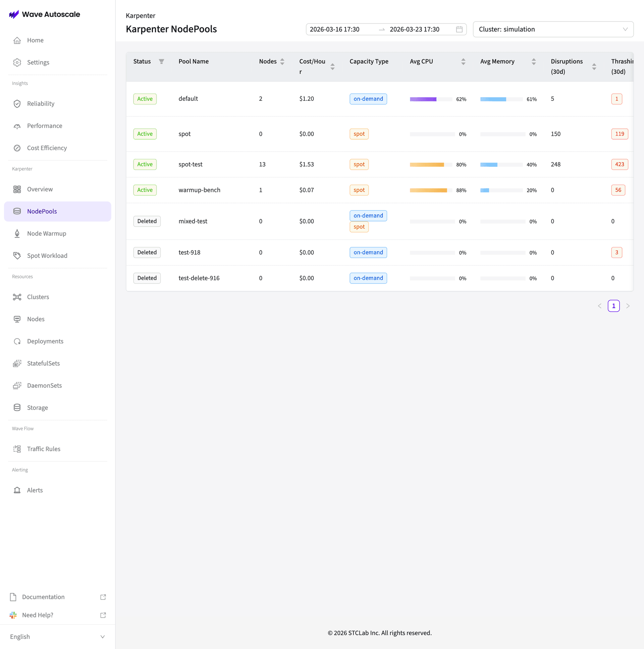Viewport: 644px width, 649px height.
Task: Sort table by Cost/Hour column
Action: tap(332, 66)
